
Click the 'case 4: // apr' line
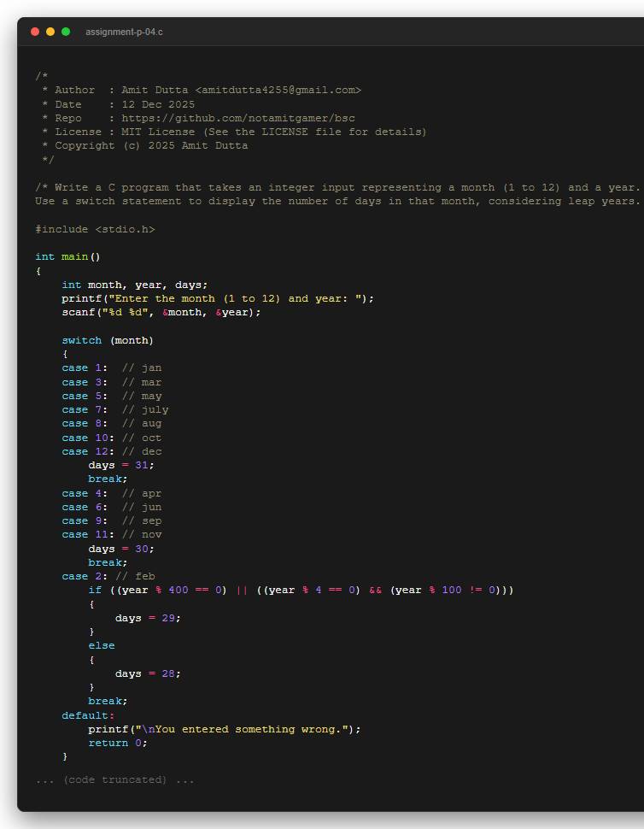coord(112,493)
